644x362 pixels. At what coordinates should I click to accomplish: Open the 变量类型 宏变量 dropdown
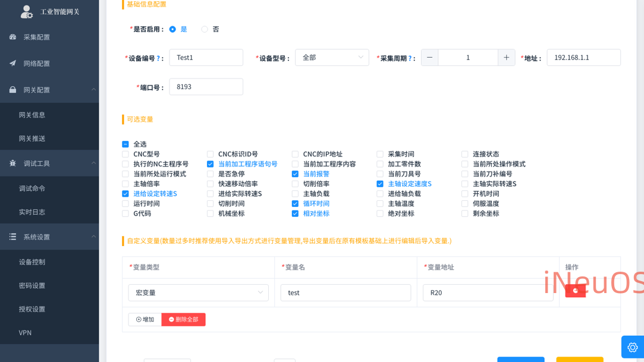point(198,292)
